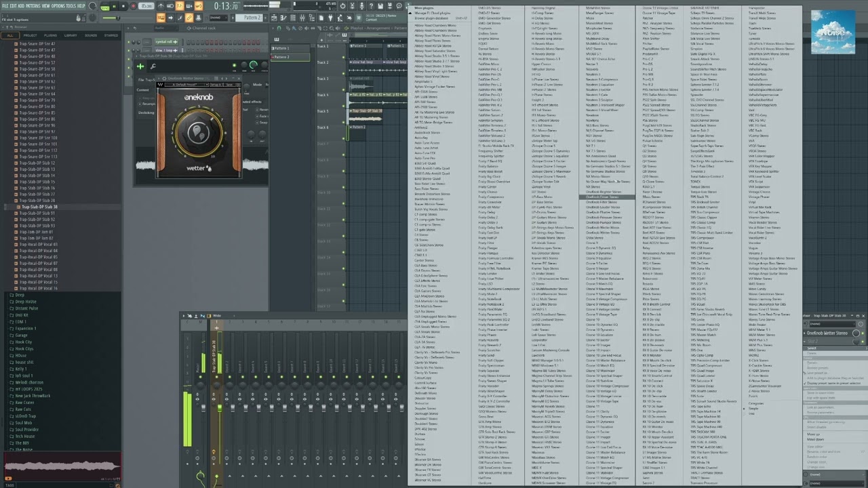Switch browser to the SOUNDS tab
The image size is (868, 488).
click(x=91, y=35)
